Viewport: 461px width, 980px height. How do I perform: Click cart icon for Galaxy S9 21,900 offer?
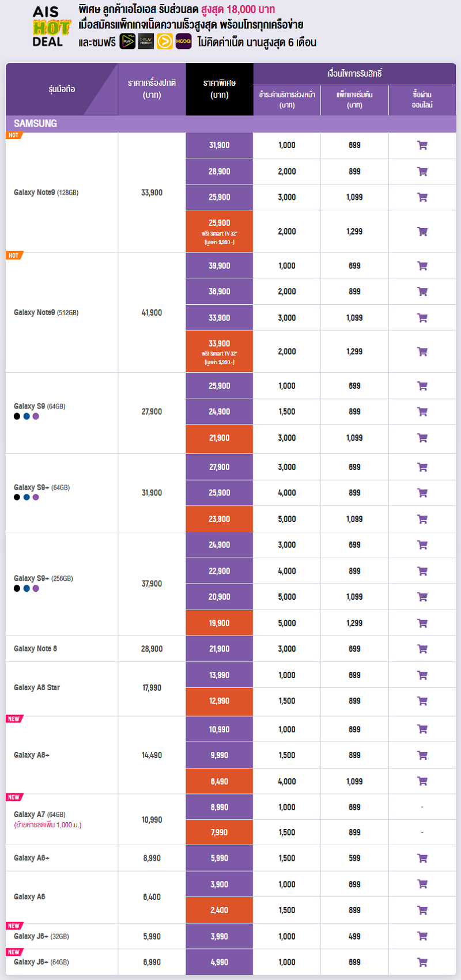tap(422, 438)
